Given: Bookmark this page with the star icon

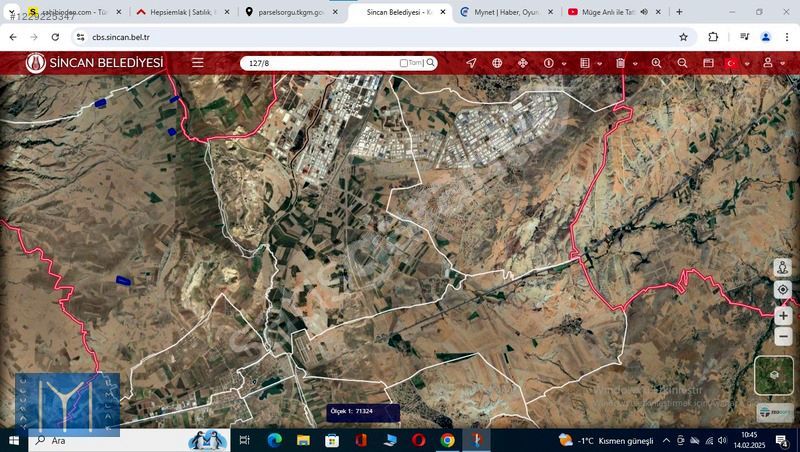Looking at the screenshot, I should [683, 37].
